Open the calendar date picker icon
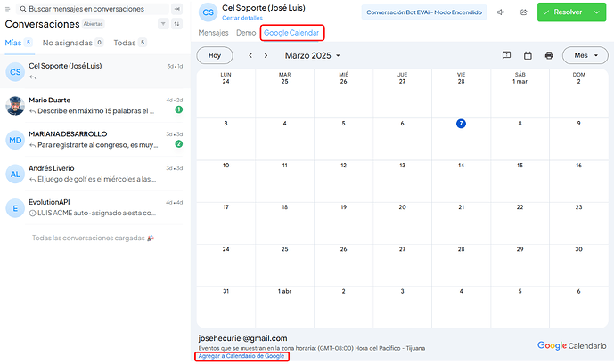Image resolution: width=614 pixels, height=364 pixels. 528,55
